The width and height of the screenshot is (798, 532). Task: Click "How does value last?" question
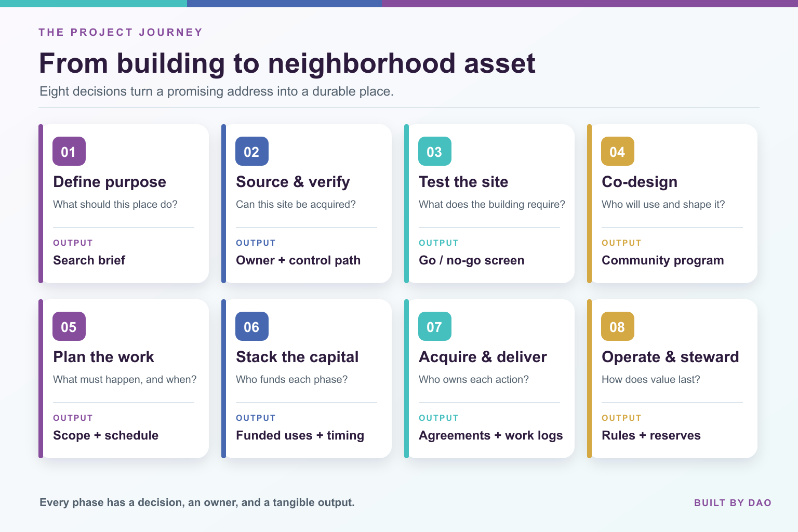click(651, 379)
